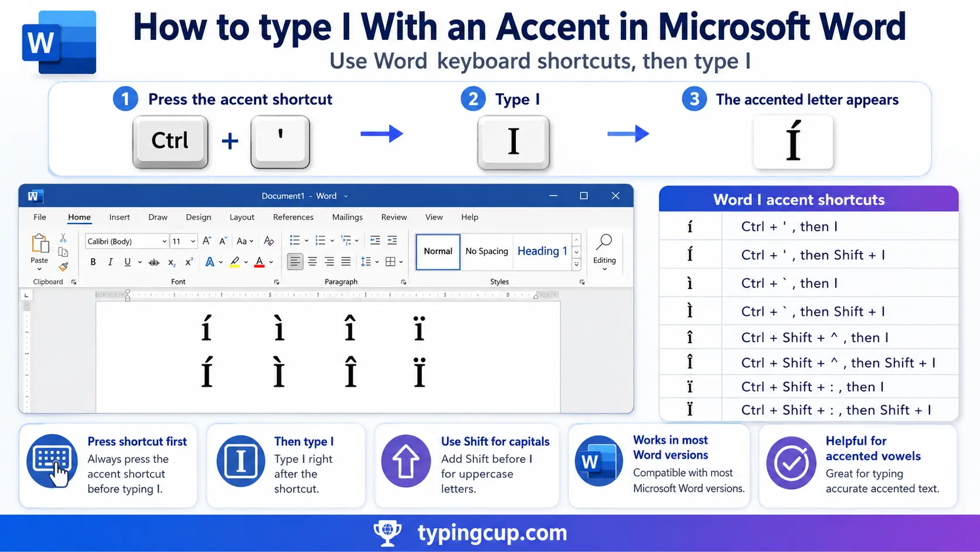The width and height of the screenshot is (980, 552).
Task: Open the Paste options dropdown arrow
Action: pos(39,269)
